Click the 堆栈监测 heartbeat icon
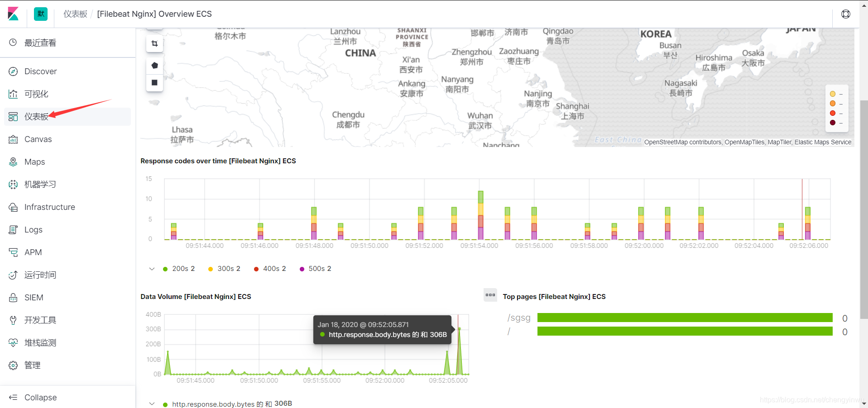This screenshot has width=868, height=408. (13, 343)
